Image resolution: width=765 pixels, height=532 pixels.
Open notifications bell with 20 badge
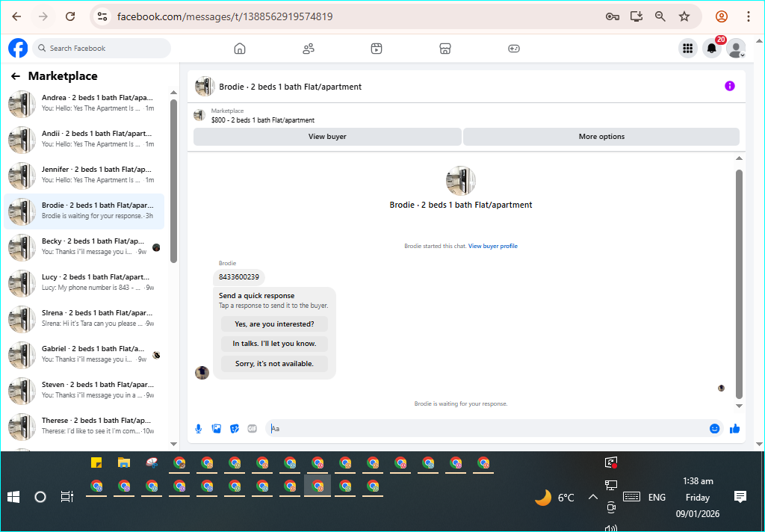tap(712, 49)
